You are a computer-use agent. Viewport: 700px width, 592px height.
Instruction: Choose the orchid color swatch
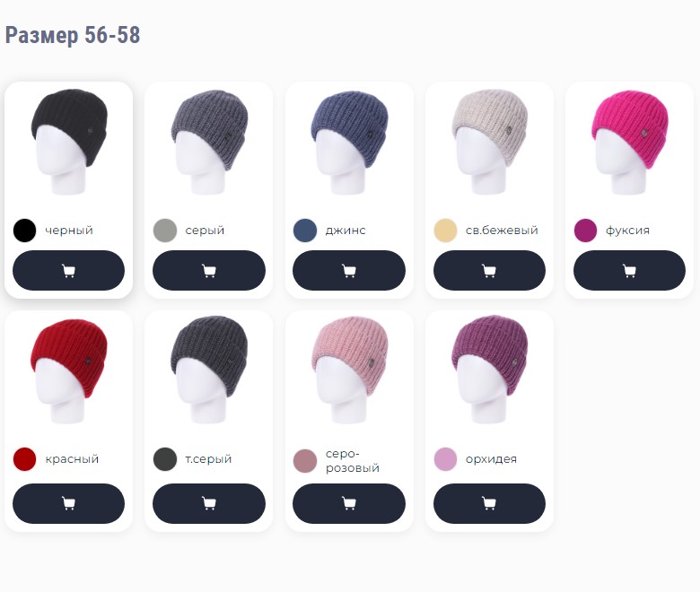(445, 459)
